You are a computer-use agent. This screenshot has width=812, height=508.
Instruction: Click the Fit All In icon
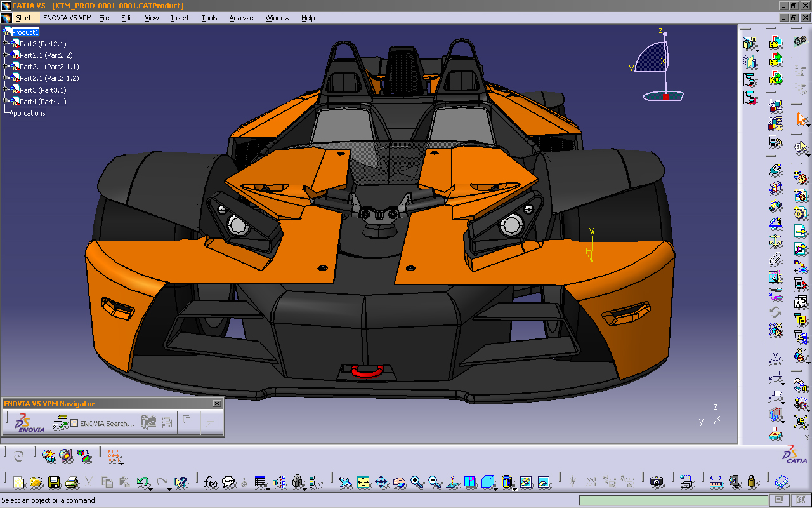[363, 483]
